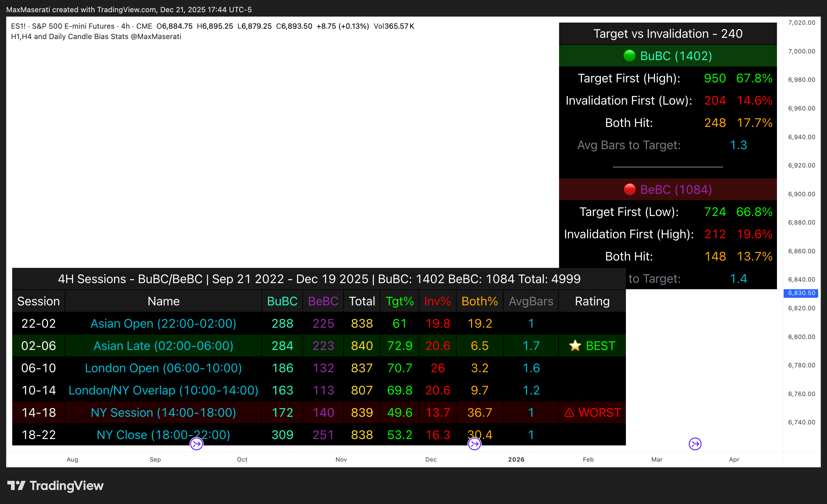827x504 pixels.
Task: Click the blue 6,830.50 price label
Action: click(801, 293)
